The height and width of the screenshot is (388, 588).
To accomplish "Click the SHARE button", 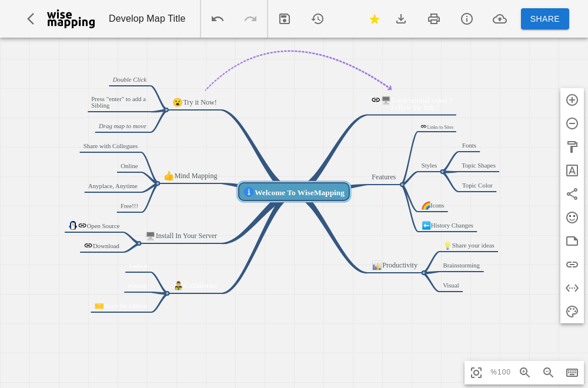I will [x=545, y=19].
